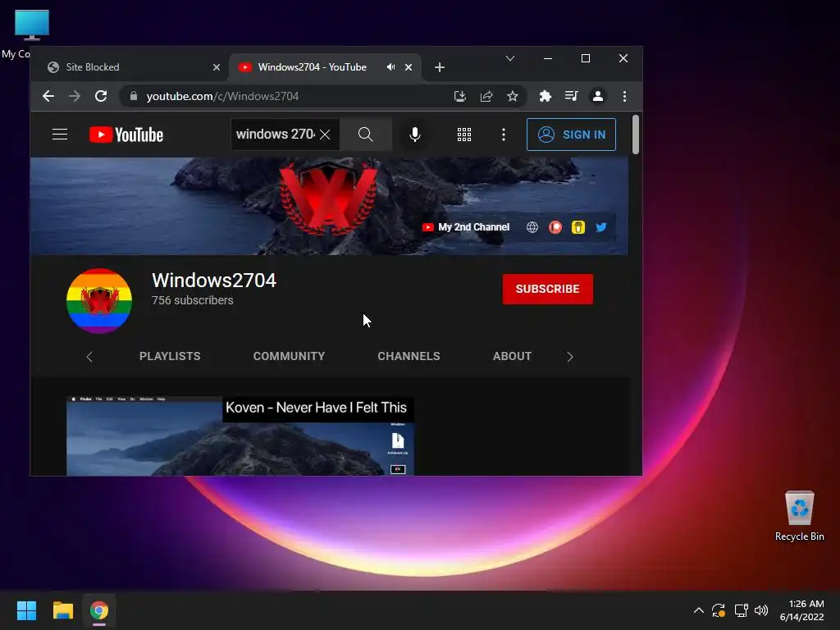The width and height of the screenshot is (840, 630).
Task: Open the ABOUT tab
Action: click(512, 356)
